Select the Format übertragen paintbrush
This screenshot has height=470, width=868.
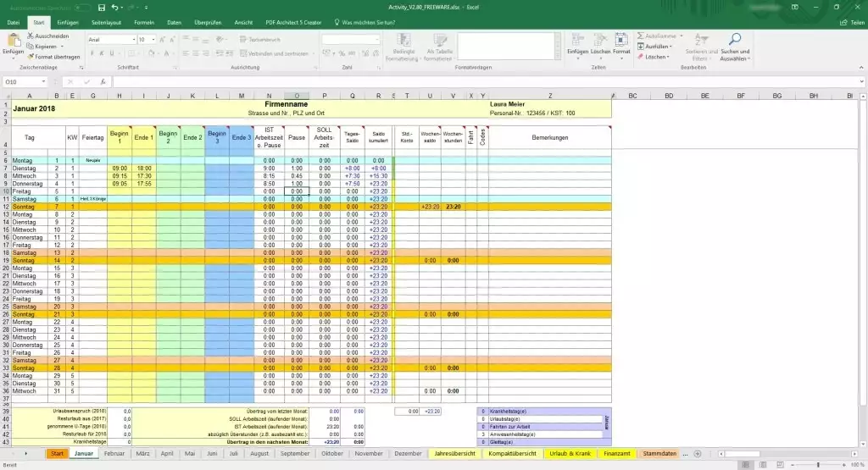(31, 56)
